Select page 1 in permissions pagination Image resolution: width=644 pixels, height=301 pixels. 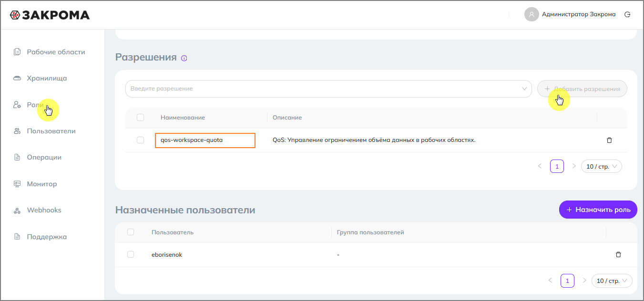557,166
